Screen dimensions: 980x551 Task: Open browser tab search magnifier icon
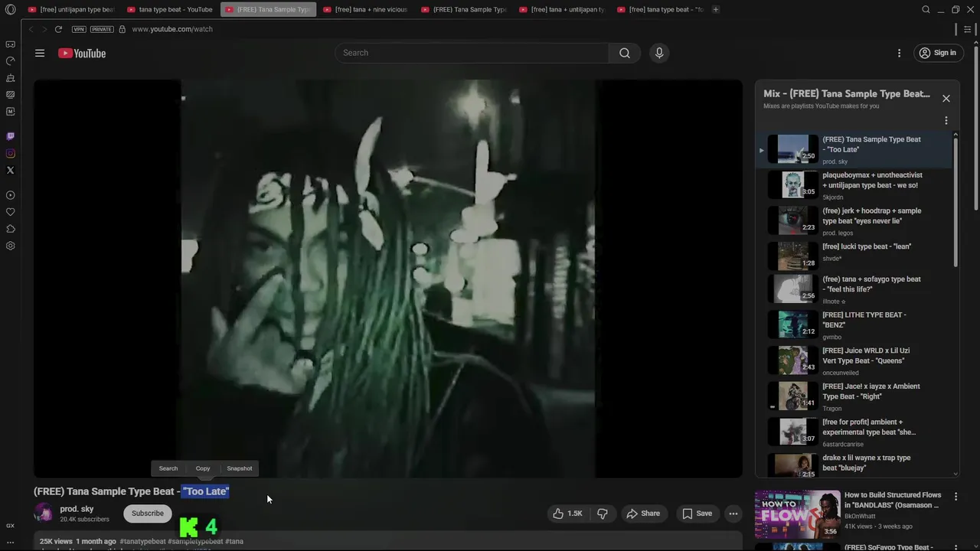[x=926, y=9]
